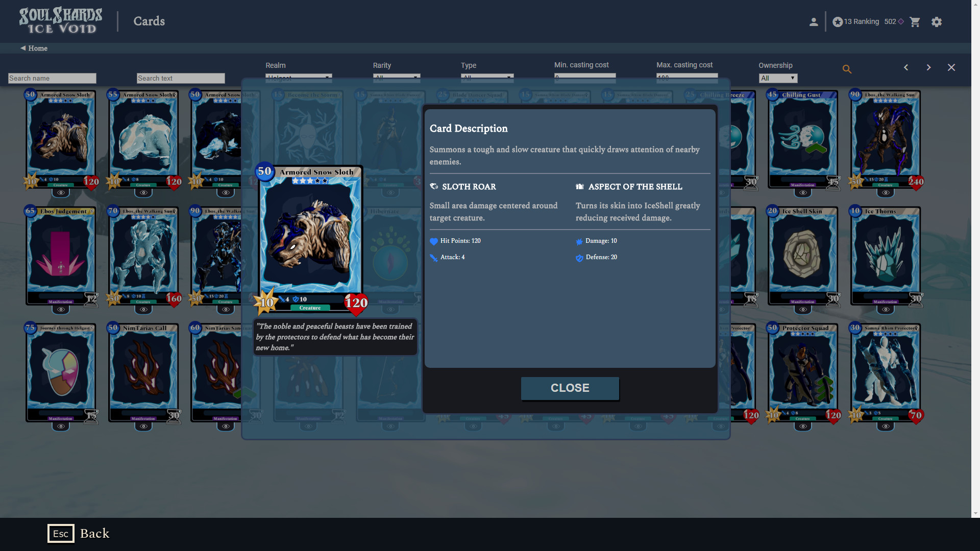Click the next navigation arrow button
The height and width of the screenshot is (551, 980).
pyautogui.click(x=929, y=67)
